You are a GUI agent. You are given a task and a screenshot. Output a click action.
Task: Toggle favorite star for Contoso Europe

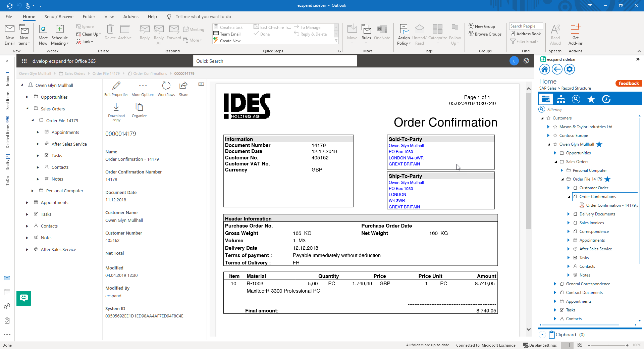coord(555,136)
